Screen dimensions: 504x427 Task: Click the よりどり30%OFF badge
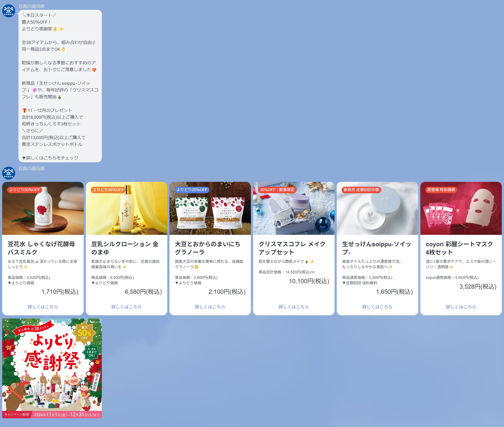(108, 190)
